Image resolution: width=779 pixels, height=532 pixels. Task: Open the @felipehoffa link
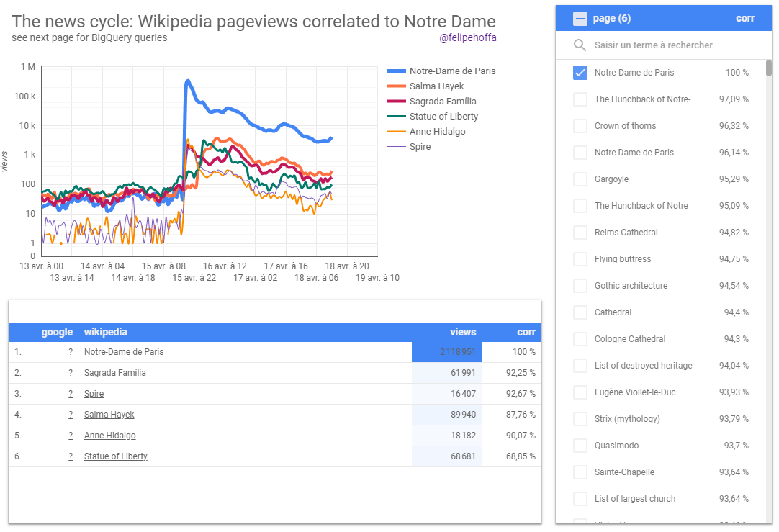tap(468, 37)
